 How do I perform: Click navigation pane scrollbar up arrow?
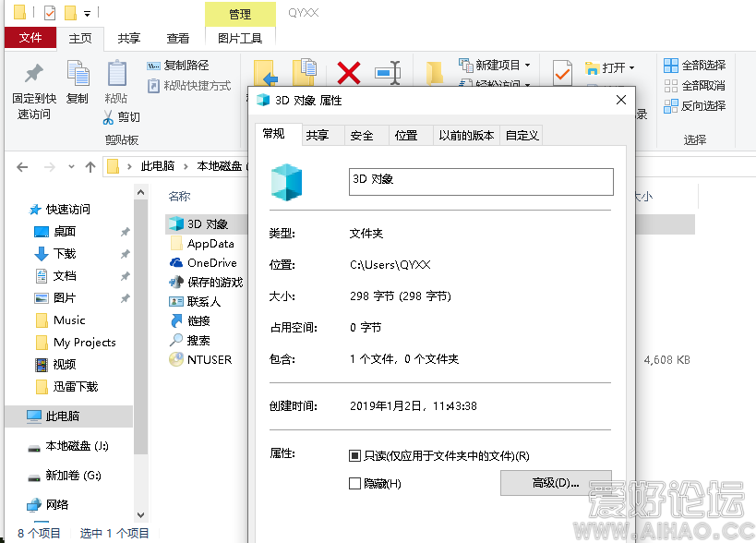coord(141,192)
